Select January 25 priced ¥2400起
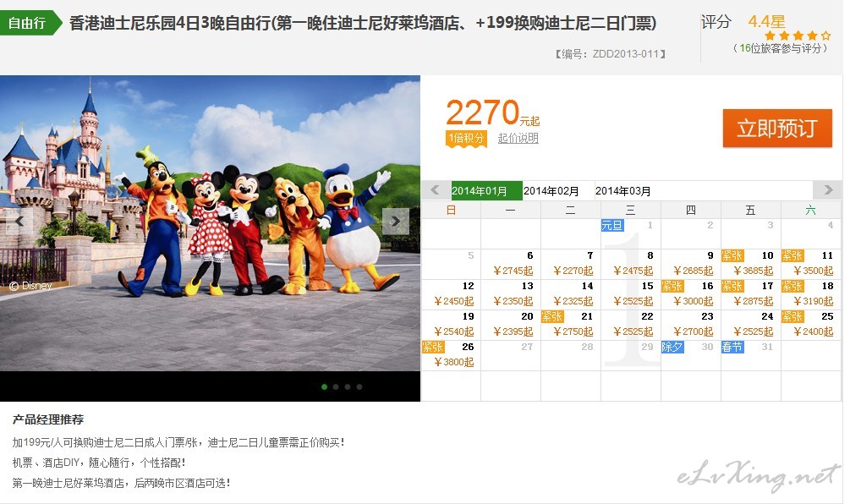 click(x=811, y=325)
